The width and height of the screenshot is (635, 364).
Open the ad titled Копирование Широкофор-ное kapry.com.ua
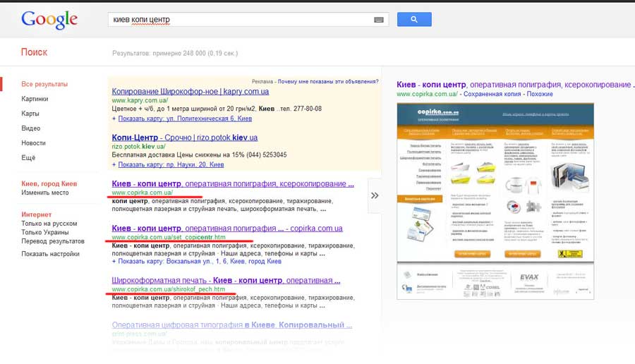pyautogui.click(x=190, y=92)
